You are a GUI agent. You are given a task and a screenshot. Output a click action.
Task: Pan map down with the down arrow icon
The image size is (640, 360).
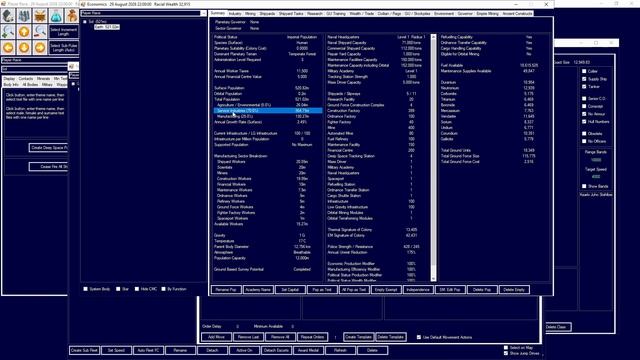click(24, 47)
